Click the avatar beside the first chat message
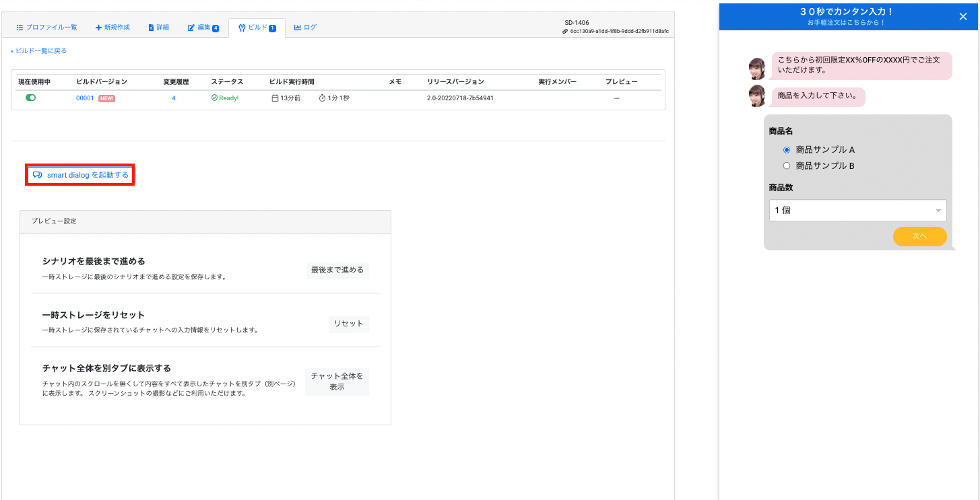This screenshot has height=500, width=980. click(x=758, y=68)
